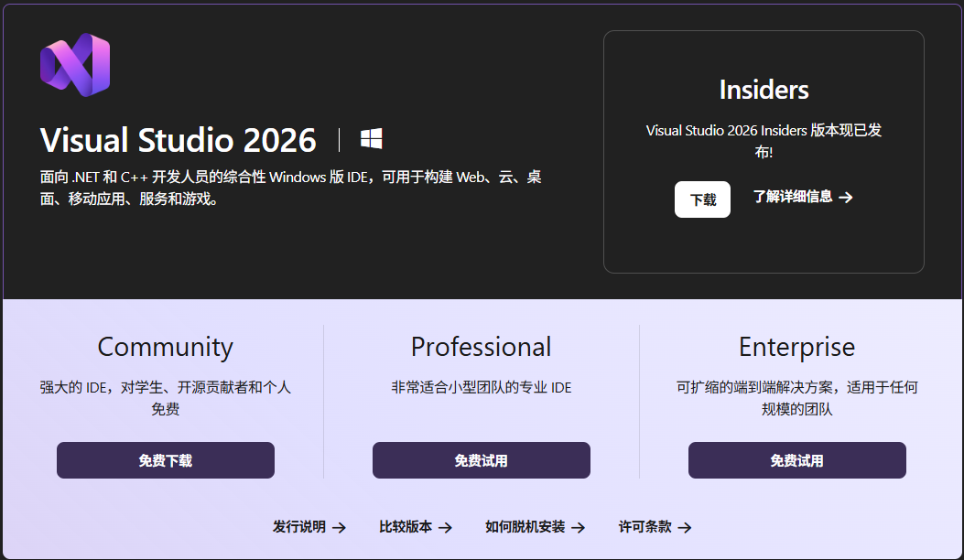
Task: Select the Insiders card heading
Action: (763, 89)
